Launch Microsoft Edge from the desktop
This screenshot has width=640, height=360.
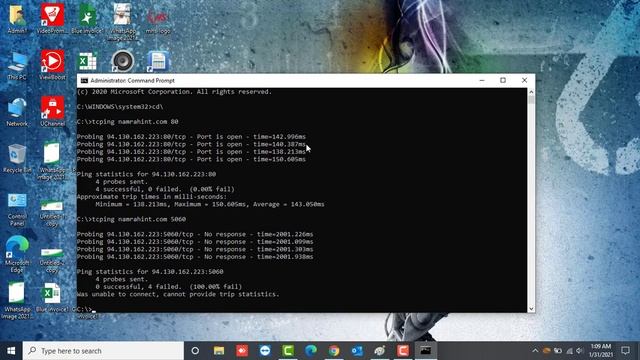click(x=17, y=254)
